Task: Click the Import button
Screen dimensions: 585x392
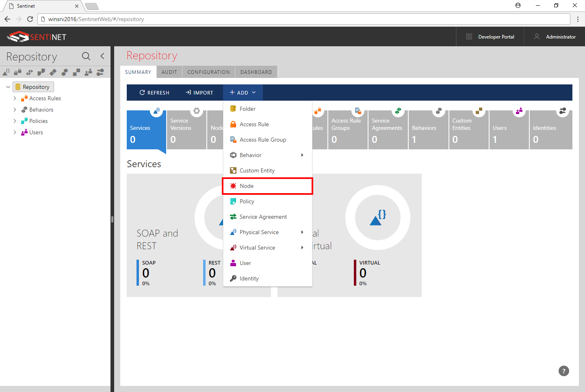Action: pyautogui.click(x=199, y=93)
